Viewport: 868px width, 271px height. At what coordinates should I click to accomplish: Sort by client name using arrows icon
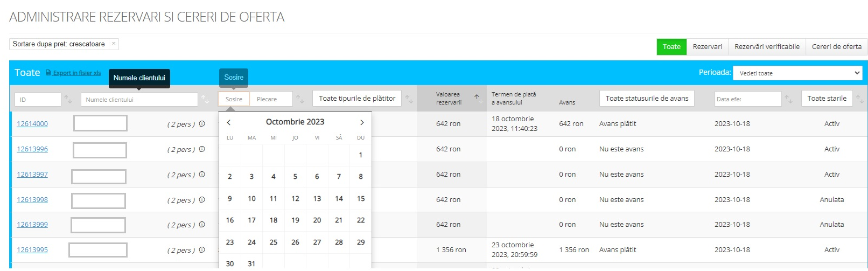point(205,99)
